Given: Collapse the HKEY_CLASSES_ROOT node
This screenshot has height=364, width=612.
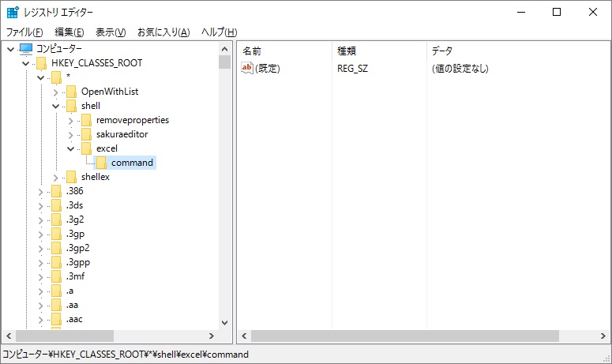Looking at the screenshot, I should click(x=26, y=63).
